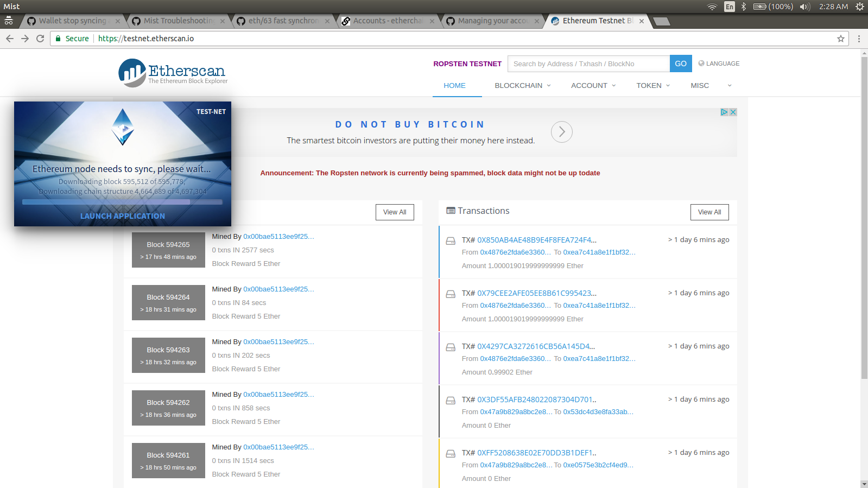The height and width of the screenshot is (488, 868).
Task: Click LAUNCH APPLICATION in Mist splash
Action: 123,216
